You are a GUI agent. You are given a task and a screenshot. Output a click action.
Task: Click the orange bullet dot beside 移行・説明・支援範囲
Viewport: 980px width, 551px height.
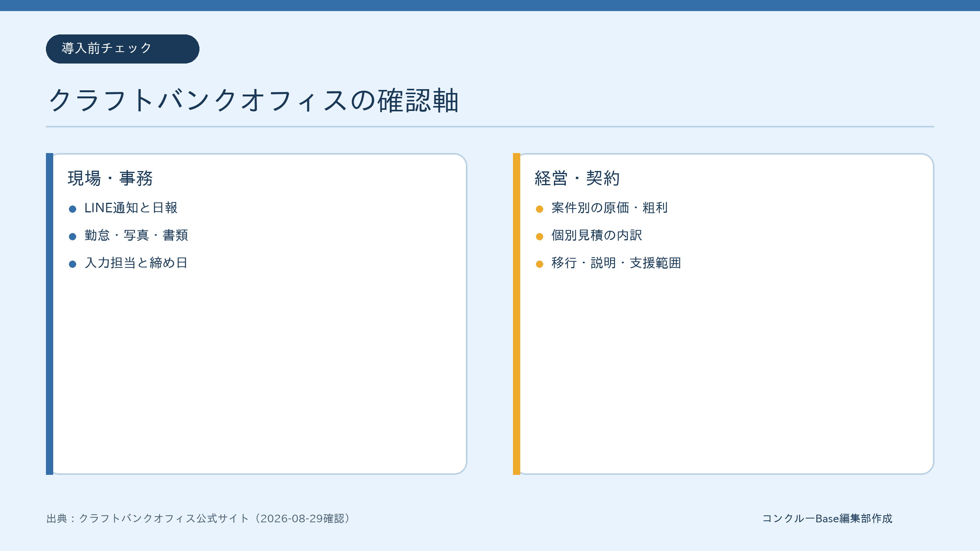pyautogui.click(x=539, y=264)
